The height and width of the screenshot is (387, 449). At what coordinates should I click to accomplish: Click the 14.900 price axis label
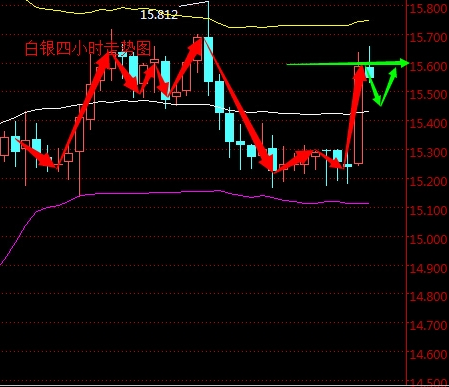coord(428,268)
